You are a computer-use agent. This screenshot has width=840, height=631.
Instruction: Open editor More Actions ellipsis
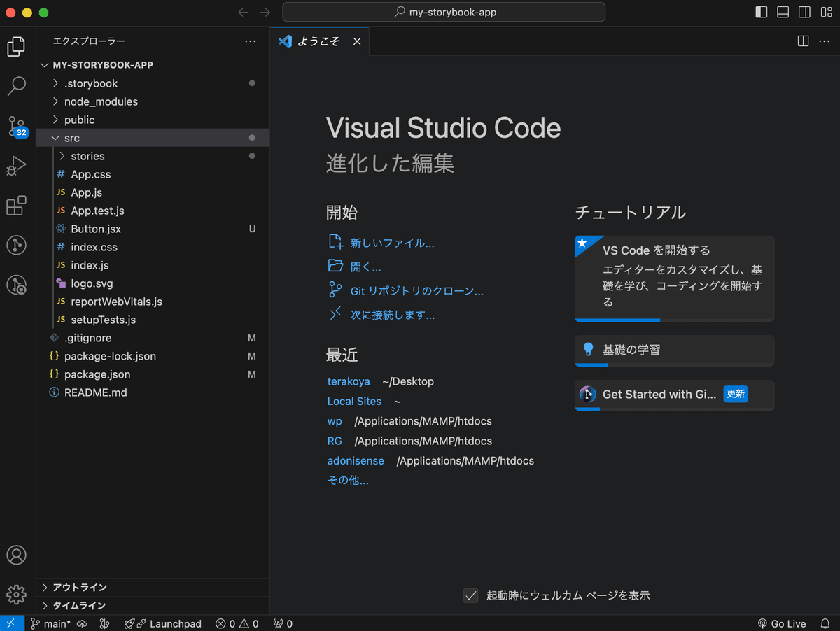825,41
